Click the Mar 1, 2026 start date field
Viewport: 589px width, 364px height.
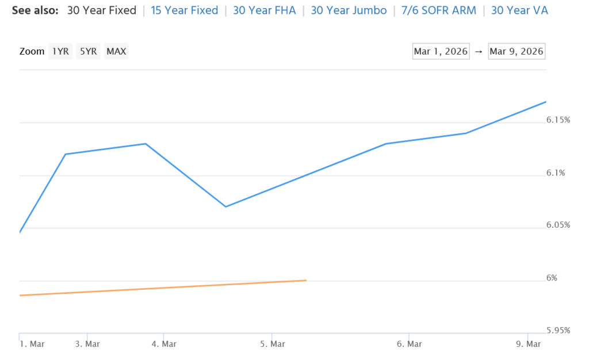coord(441,51)
